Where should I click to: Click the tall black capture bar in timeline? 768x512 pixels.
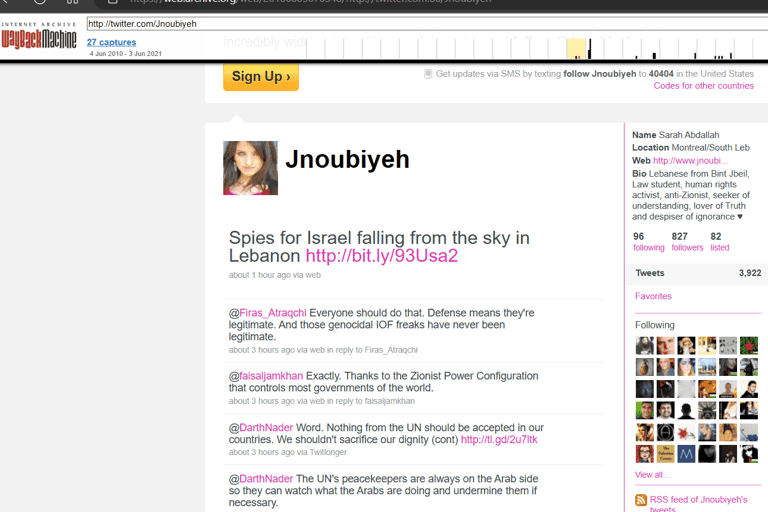tap(590, 49)
